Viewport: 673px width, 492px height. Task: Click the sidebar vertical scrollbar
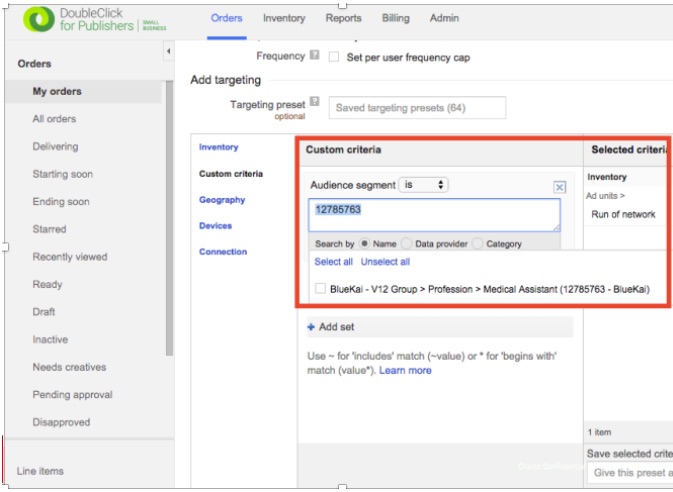pyautogui.click(x=170, y=218)
